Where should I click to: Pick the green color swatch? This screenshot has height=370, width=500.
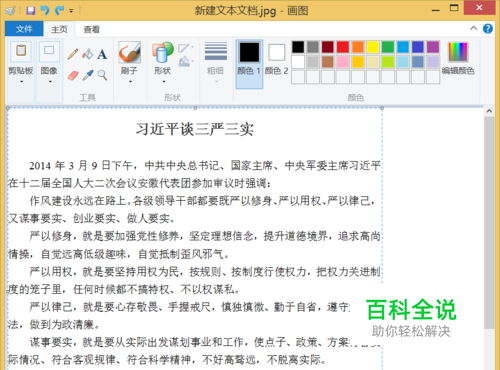388,47
